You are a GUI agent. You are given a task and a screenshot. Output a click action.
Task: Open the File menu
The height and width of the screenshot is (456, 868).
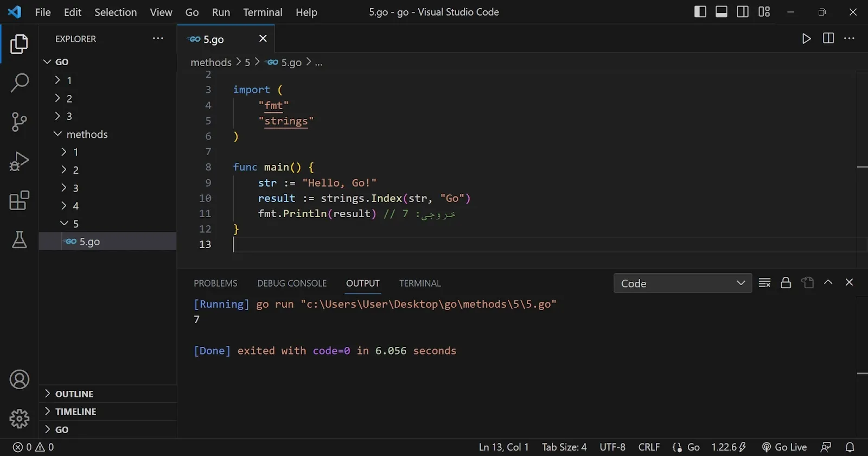tap(43, 12)
